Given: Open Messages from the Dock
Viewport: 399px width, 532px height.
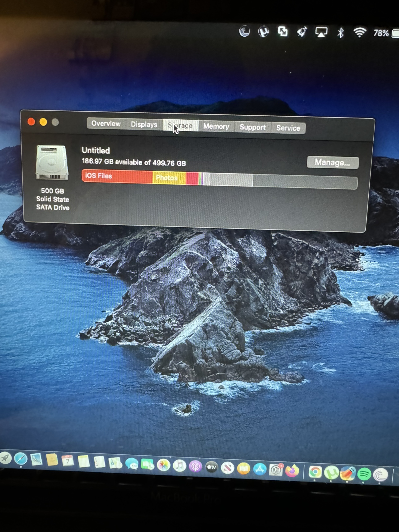Looking at the screenshot, I should (131, 464).
